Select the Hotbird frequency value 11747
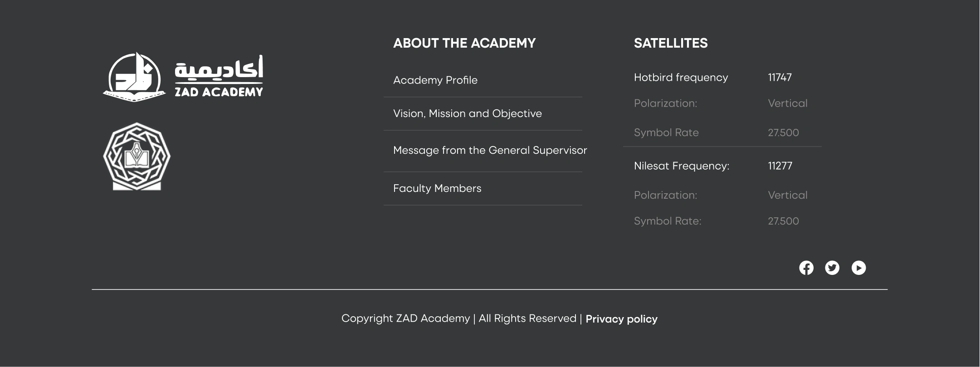Viewport: 980px width, 367px height. [780, 78]
